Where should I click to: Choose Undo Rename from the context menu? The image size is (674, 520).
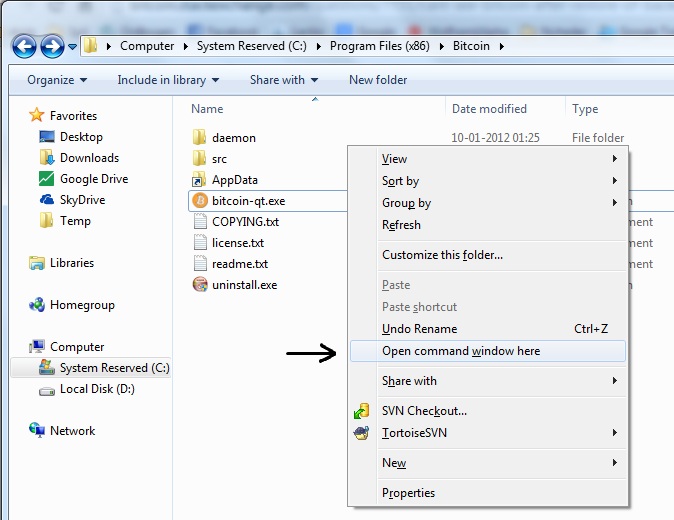488,329
